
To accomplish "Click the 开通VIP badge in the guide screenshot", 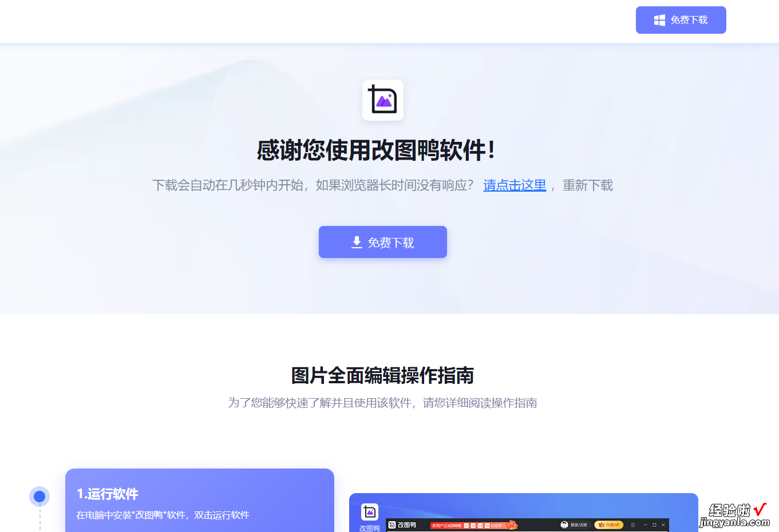I will coord(609,525).
